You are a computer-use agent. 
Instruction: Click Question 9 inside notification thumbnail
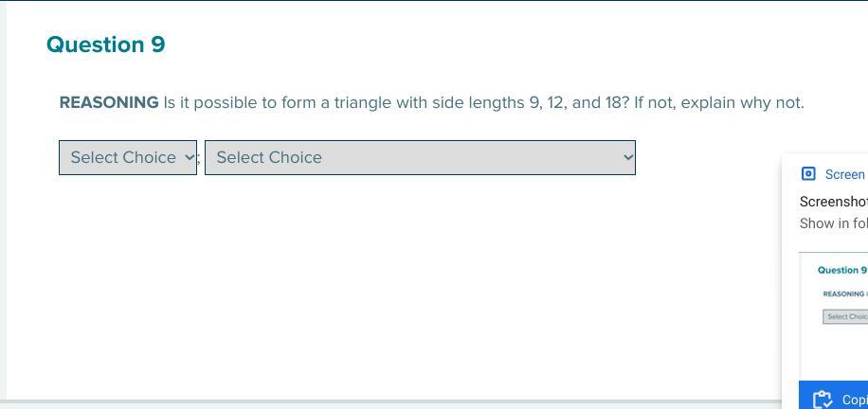(842, 270)
